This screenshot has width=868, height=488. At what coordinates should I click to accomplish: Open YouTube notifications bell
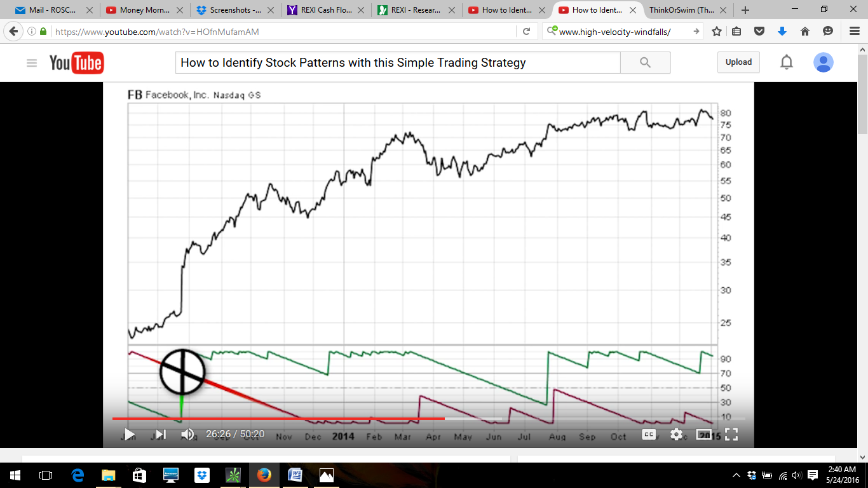coord(787,62)
